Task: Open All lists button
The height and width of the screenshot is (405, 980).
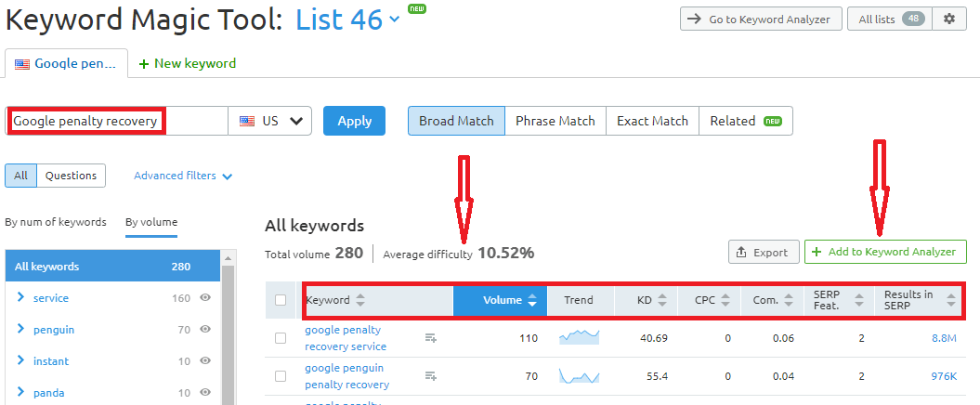Action: point(889,19)
